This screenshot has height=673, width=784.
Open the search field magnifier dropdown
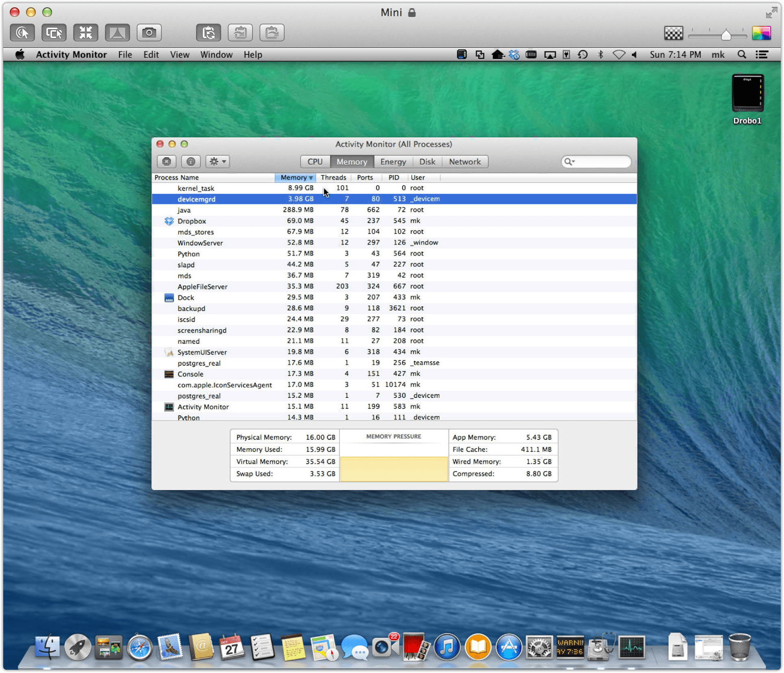[569, 162]
